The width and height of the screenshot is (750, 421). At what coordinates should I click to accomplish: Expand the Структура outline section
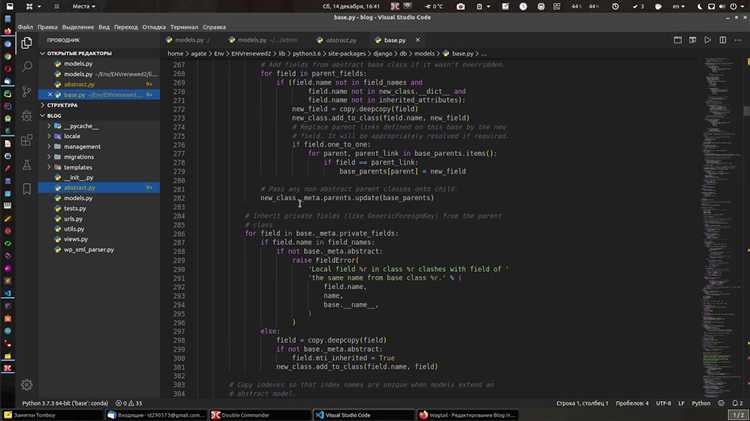click(x=62, y=105)
